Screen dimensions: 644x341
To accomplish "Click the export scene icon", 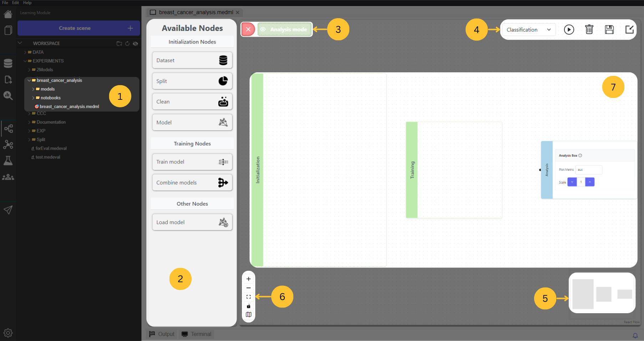I will pos(629,30).
